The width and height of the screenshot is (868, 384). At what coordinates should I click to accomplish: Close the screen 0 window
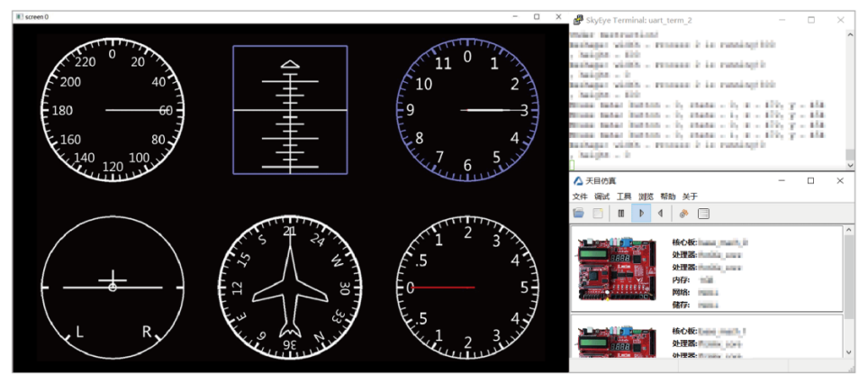(x=557, y=16)
